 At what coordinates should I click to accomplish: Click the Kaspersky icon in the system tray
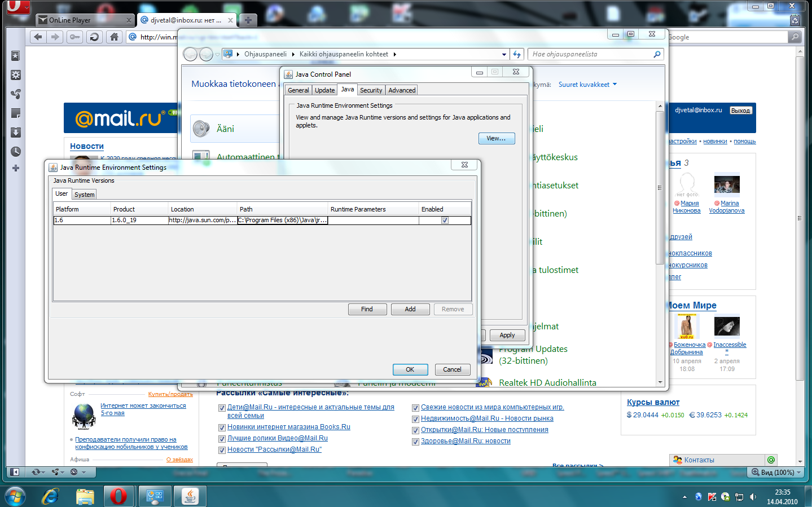coord(712,497)
